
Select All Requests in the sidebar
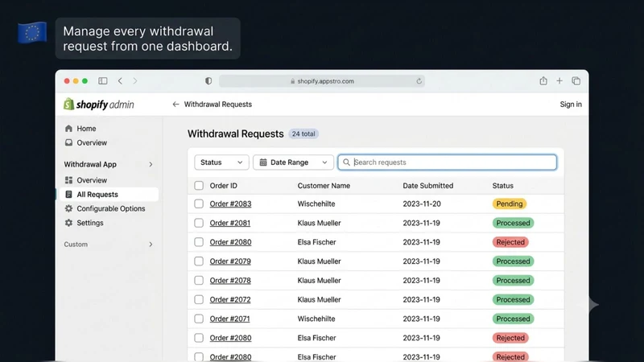click(109, 194)
